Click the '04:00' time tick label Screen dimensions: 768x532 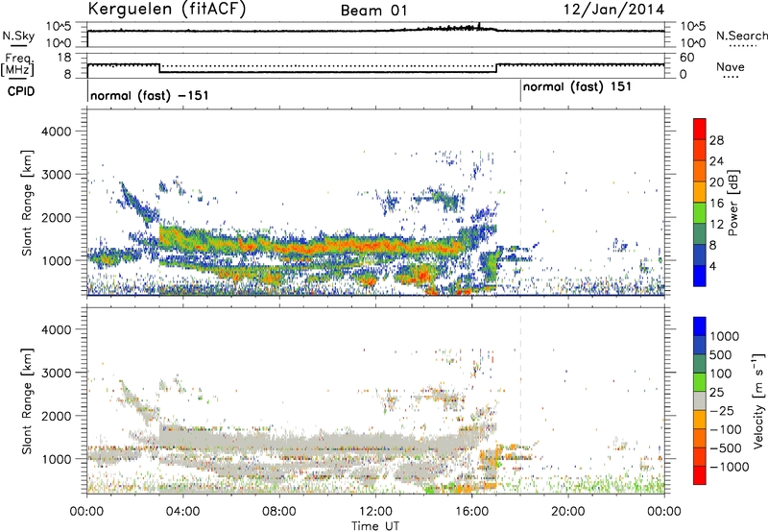click(182, 512)
